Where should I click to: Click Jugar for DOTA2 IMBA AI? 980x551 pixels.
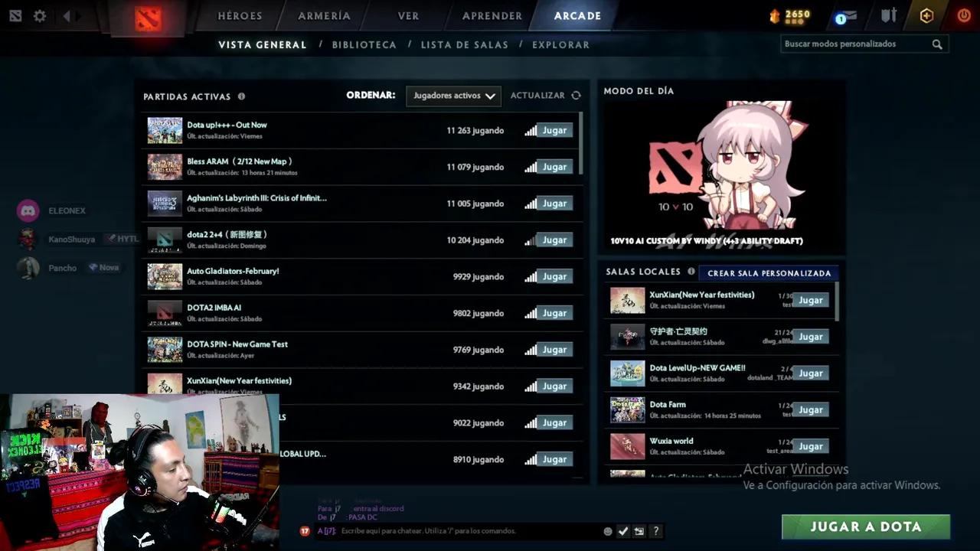[x=554, y=313]
